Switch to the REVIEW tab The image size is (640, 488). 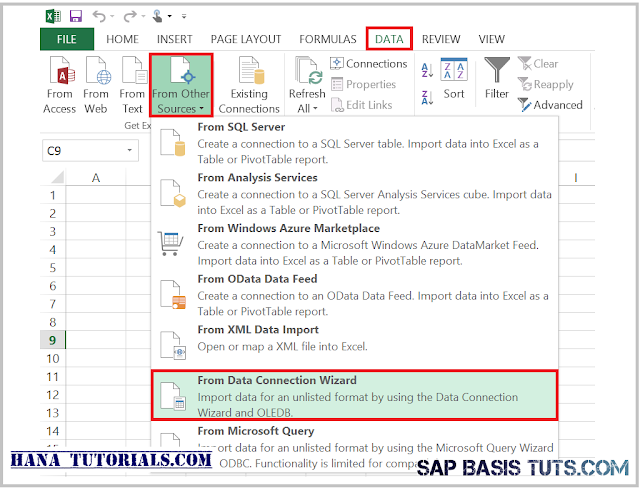[441, 39]
